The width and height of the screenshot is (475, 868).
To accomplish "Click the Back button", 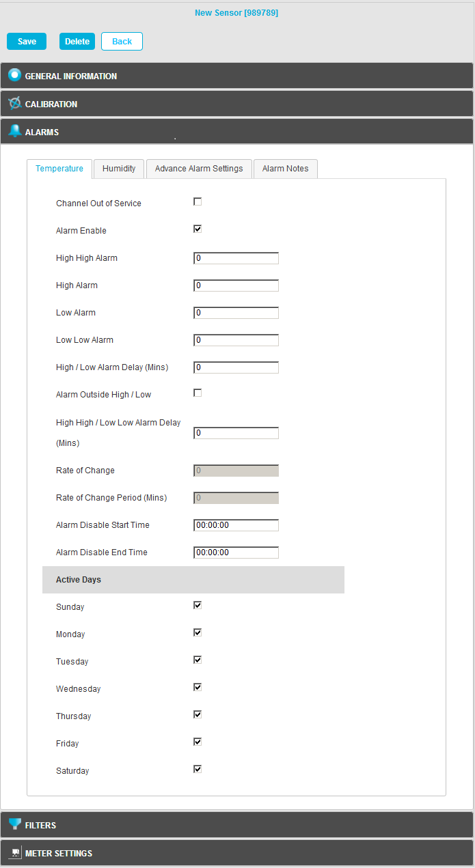I will point(122,42).
